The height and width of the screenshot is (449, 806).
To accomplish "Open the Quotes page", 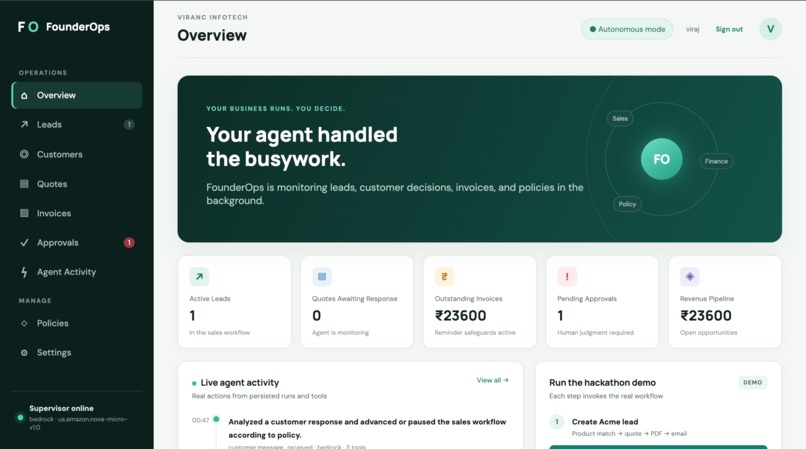I will click(x=77, y=184).
